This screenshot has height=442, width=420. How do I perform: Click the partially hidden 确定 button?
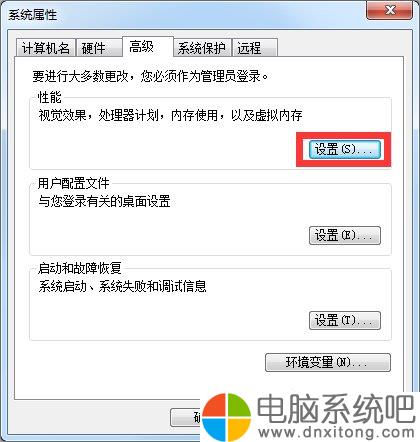tap(185, 417)
